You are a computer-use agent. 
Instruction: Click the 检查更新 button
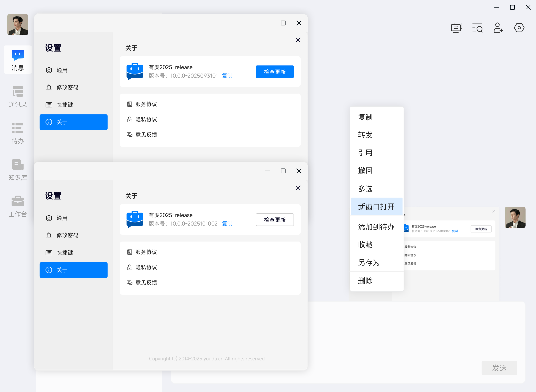tap(275, 220)
